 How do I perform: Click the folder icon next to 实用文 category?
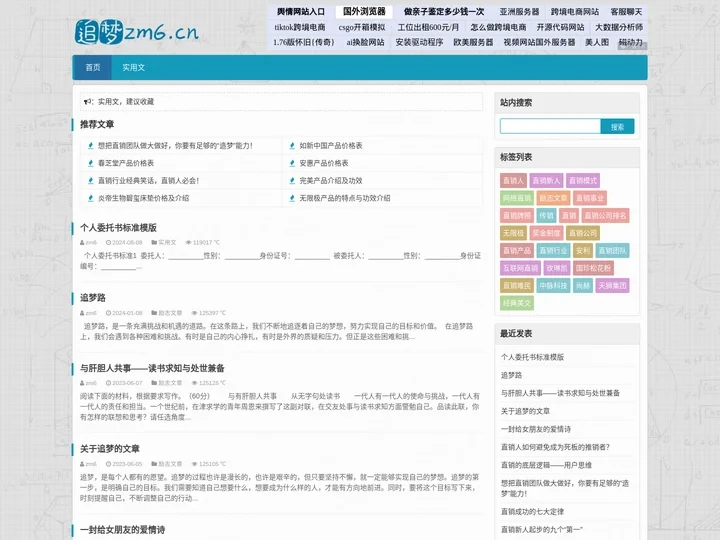pos(154,242)
